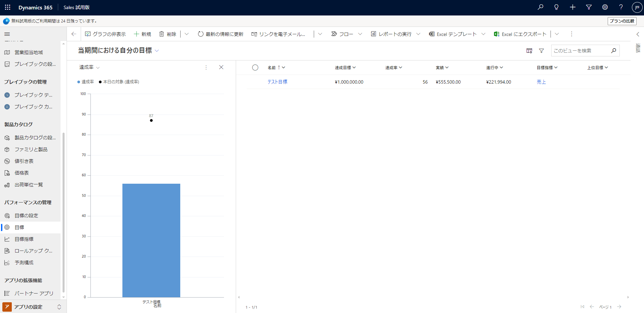Click the プランの比較 button

(x=622, y=21)
